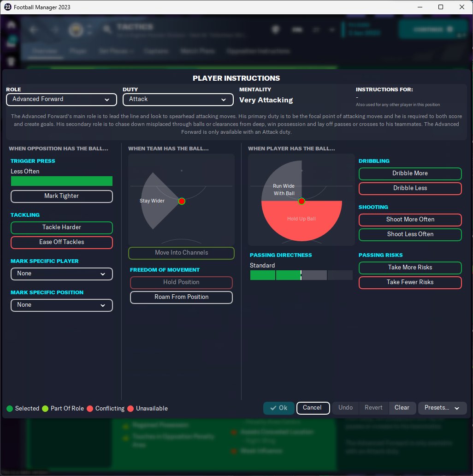Open the Duty dropdown showing Attack
This screenshot has height=476, width=473.
pos(178,100)
